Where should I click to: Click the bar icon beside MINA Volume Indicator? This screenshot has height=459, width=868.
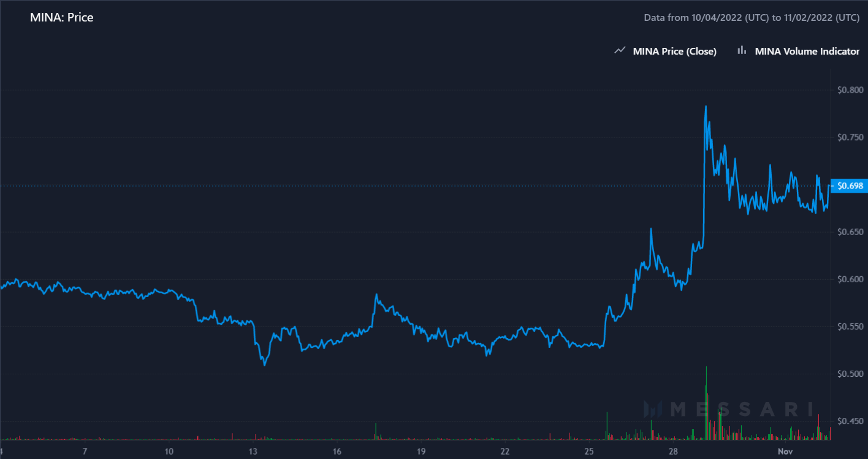(x=742, y=51)
